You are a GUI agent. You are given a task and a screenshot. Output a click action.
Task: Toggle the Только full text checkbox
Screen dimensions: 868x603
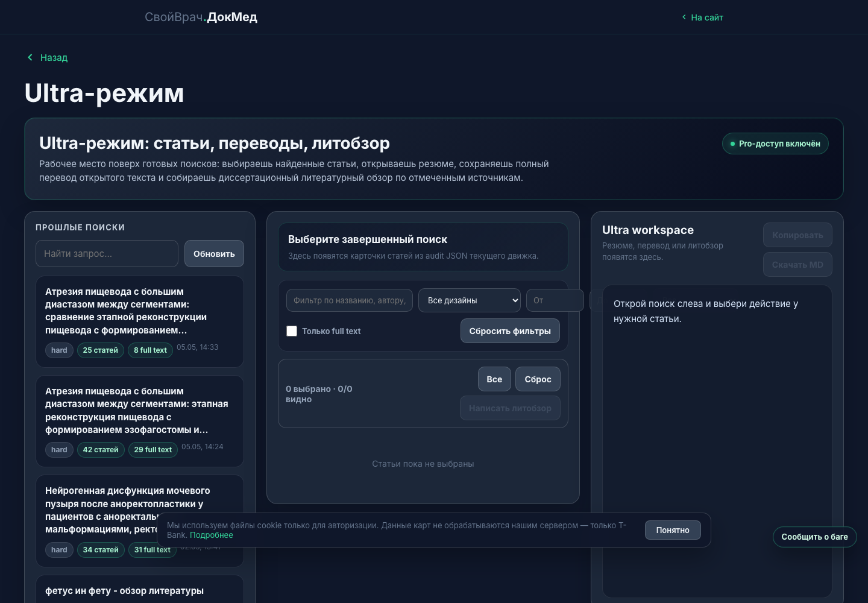click(292, 331)
